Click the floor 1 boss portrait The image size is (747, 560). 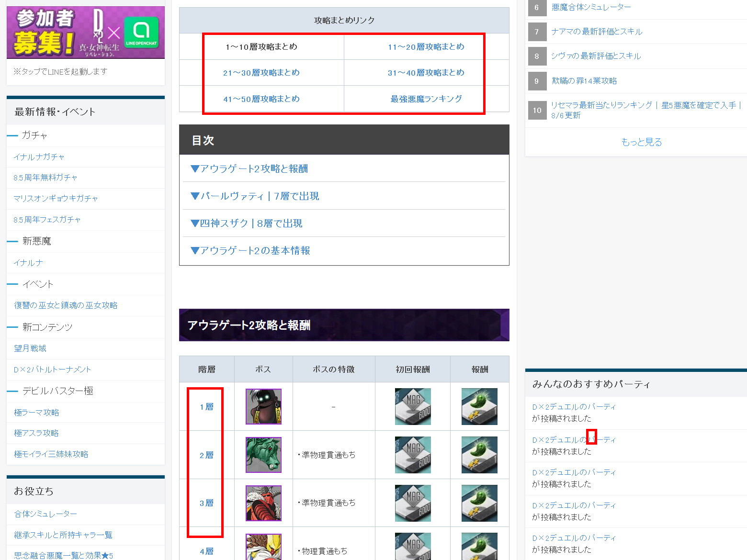coord(263,406)
